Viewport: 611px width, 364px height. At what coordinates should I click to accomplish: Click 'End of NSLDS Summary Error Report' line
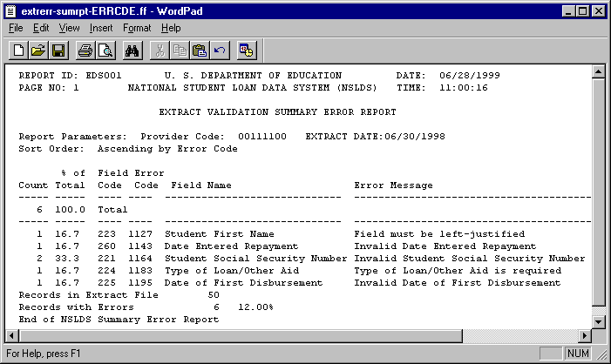click(119, 320)
